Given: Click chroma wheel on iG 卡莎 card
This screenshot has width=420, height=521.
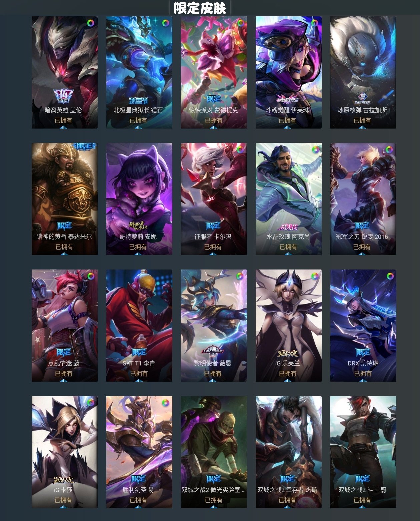Looking at the screenshot, I should (91, 402).
